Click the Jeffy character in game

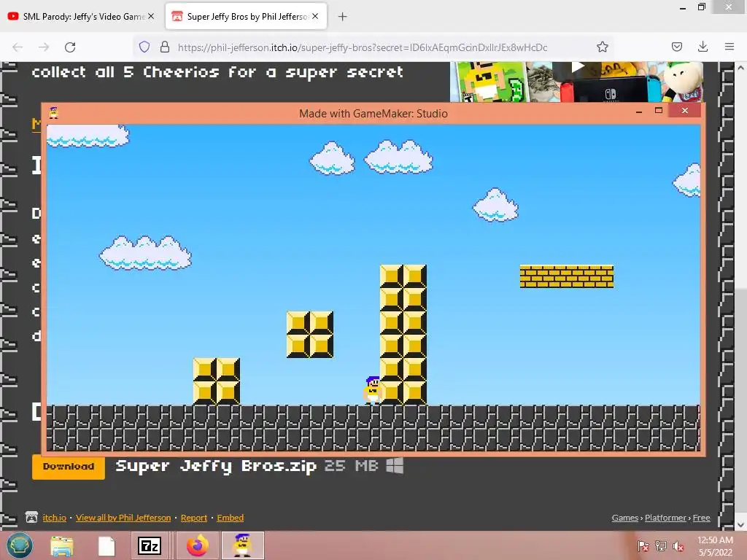[x=373, y=391]
